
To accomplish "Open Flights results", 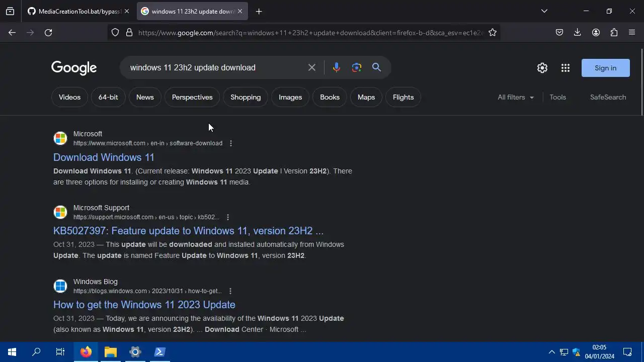I will pyautogui.click(x=403, y=97).
